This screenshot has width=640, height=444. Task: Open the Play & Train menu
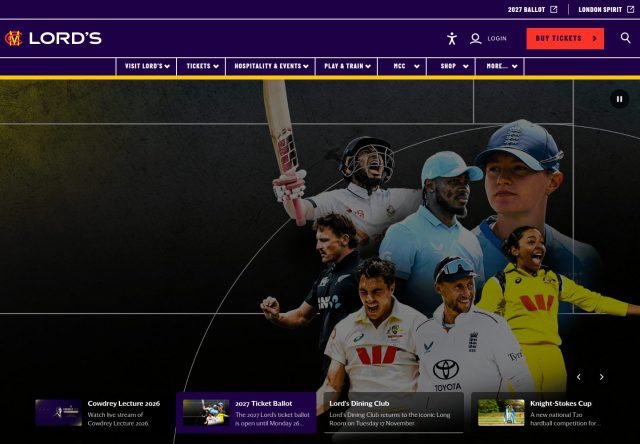coord(347,66)
